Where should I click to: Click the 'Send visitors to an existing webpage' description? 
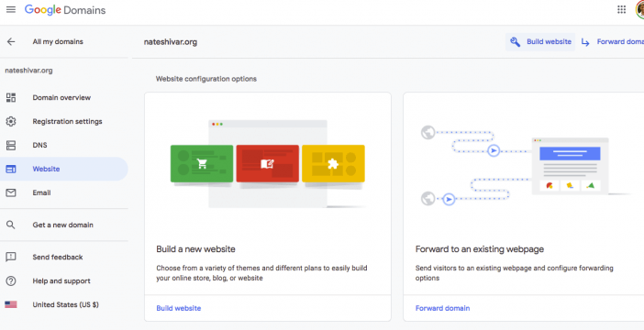click(x=515, y=273)
